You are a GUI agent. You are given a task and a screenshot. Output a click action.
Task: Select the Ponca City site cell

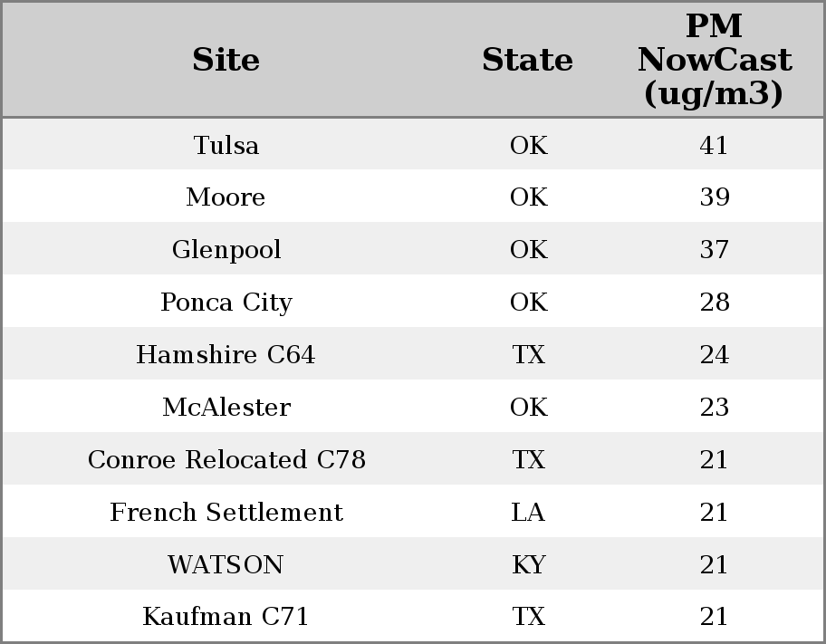pyautogui.click(x=226, y=302)
